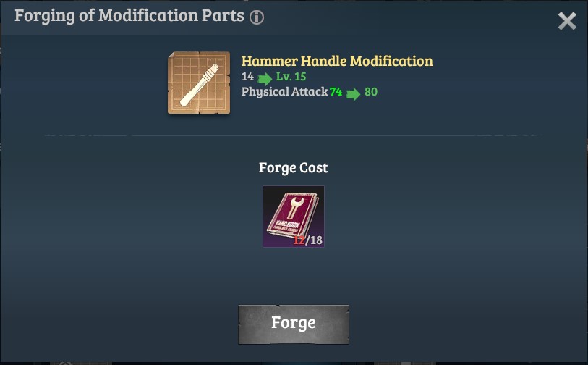Viewport: 588px width, 365px height.
Task: Click green arrow after level 14
Action: [x=265, y=79]
